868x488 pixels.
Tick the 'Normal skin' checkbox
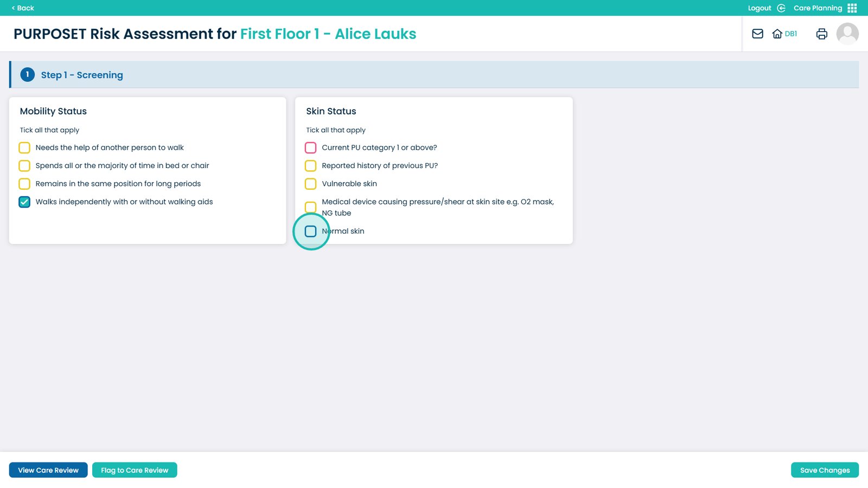pyautogui.click(x=311, y=232)
